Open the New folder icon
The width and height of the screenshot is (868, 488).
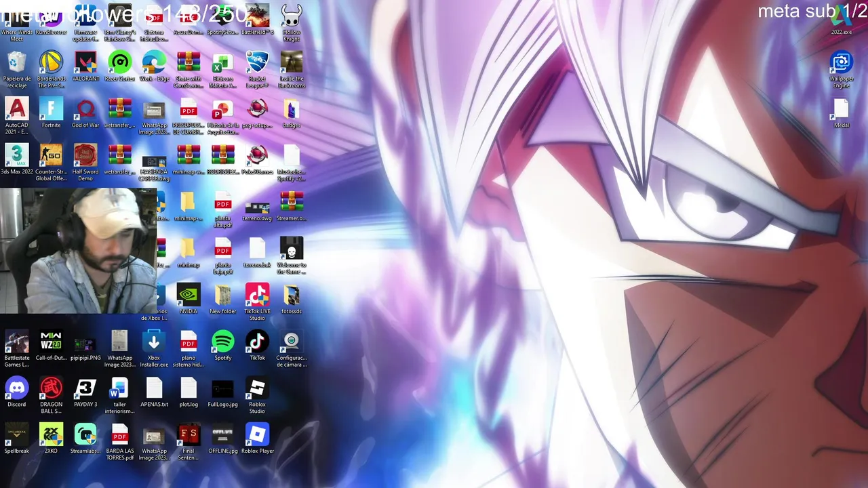(x=222, y=299)
